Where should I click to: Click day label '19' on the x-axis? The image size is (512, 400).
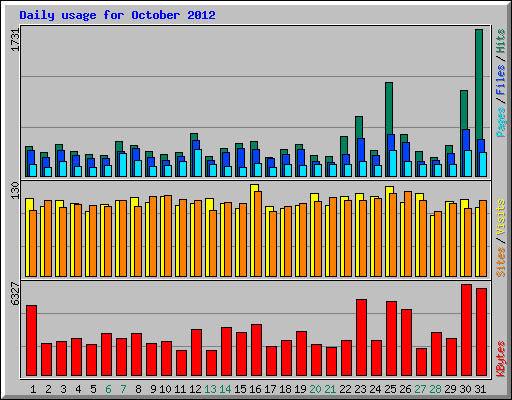coord(300,389)
